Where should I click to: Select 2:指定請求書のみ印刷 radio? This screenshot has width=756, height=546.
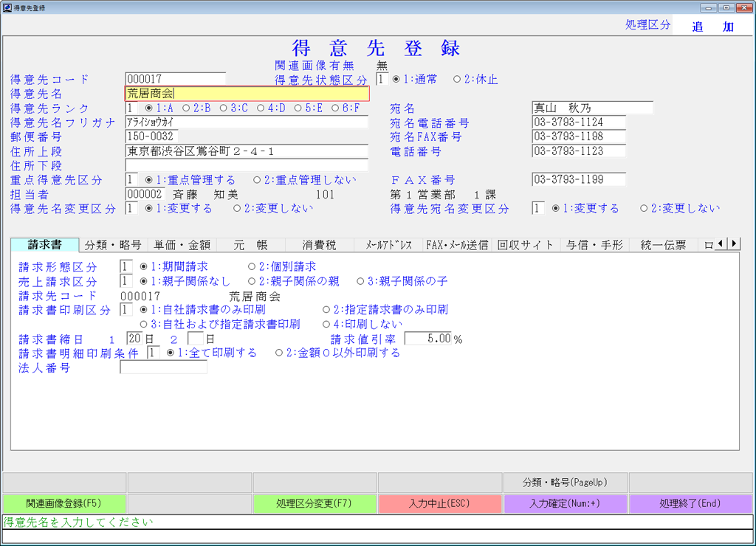tap(385, 309)
